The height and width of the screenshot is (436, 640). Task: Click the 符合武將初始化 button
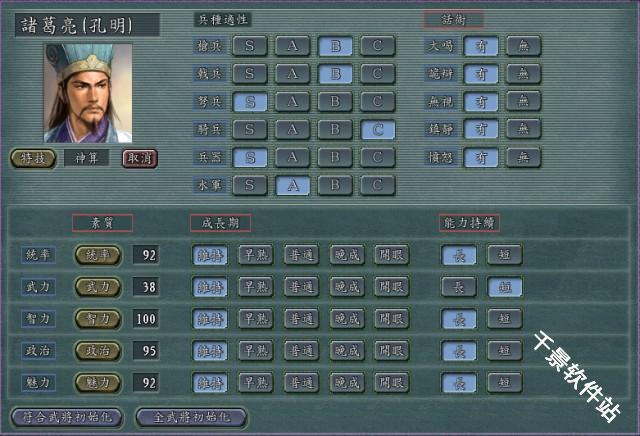pyautogui.click(x=67, y=417)
